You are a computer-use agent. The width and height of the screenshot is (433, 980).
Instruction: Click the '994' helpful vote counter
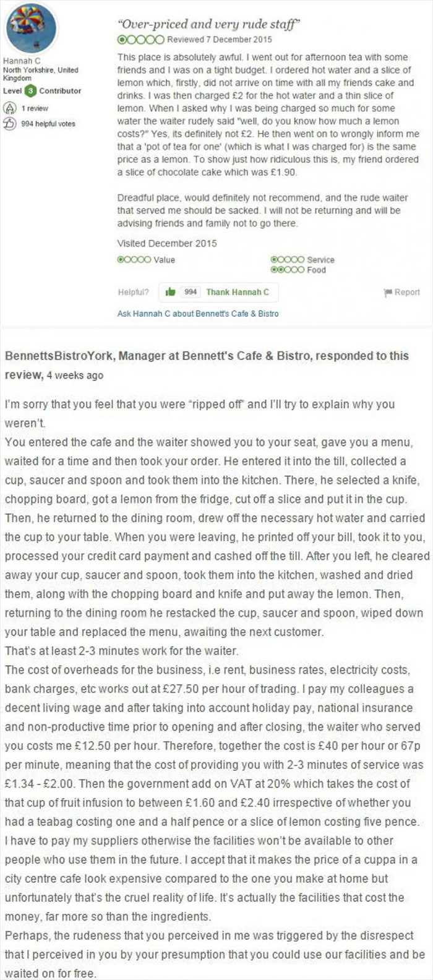tap(189, 292)
